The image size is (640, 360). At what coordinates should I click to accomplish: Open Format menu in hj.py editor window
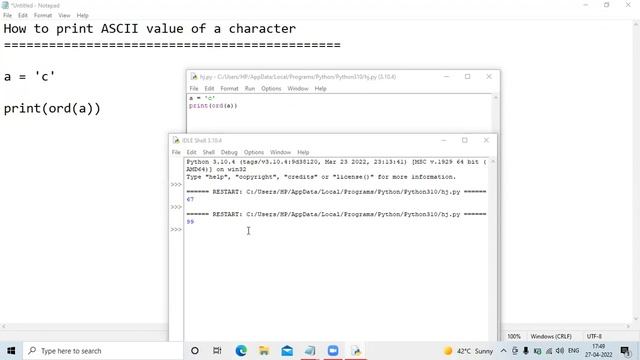click(x=229, y=89)
